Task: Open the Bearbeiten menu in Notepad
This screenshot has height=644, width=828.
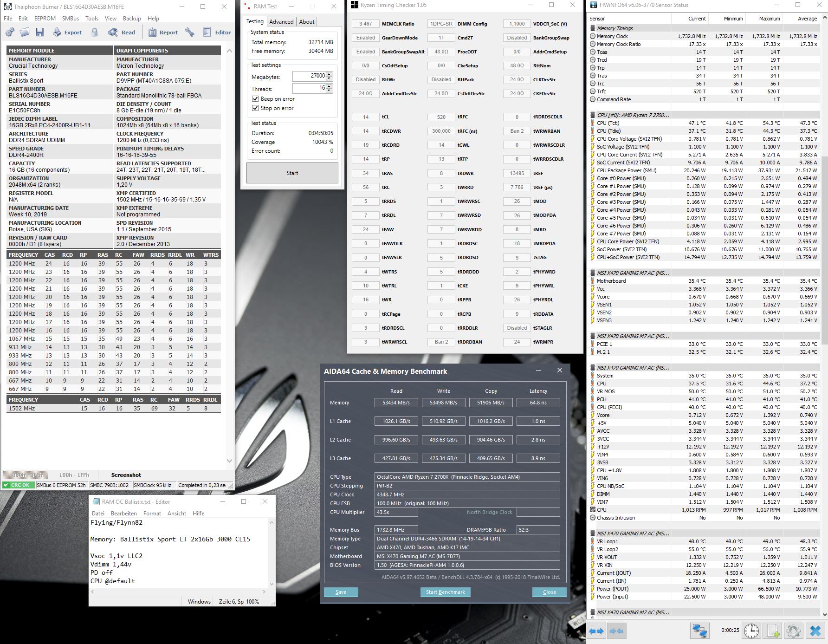Action: pyautogui.click(x=124, y=514)
